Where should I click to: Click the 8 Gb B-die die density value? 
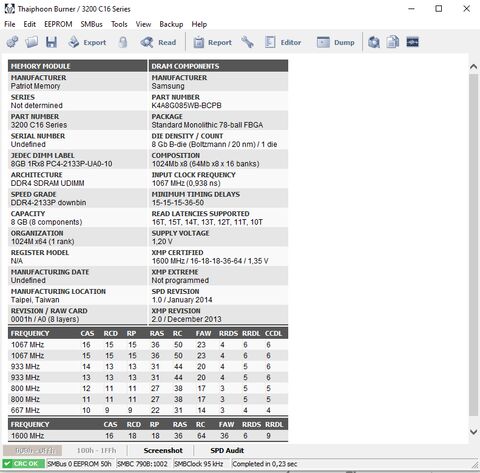(x=214, y=144)
